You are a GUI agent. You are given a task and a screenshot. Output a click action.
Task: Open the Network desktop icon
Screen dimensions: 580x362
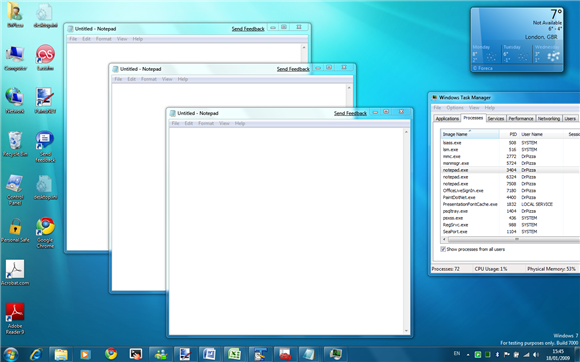pyautogui.click(x=15, y=101)
